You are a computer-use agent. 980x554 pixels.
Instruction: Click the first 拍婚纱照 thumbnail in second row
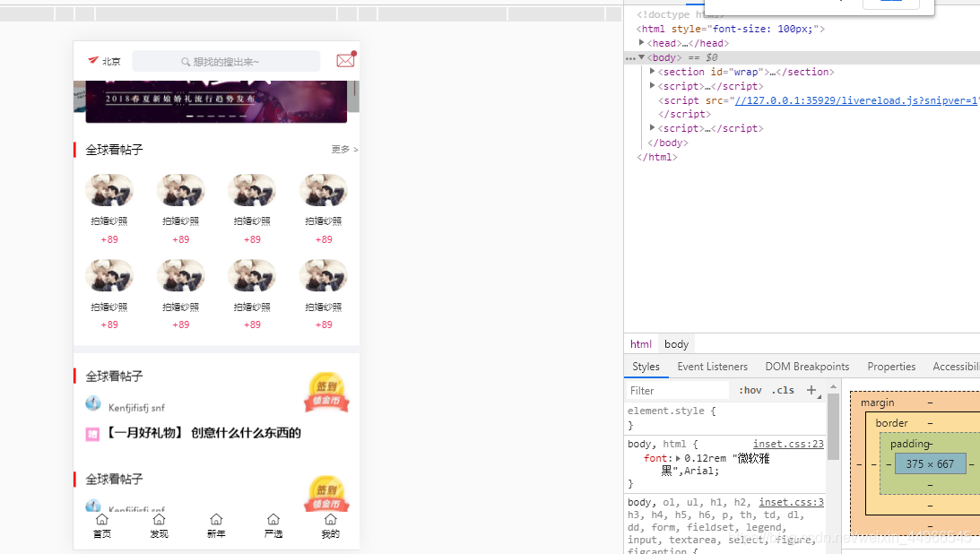pos(109,276)
